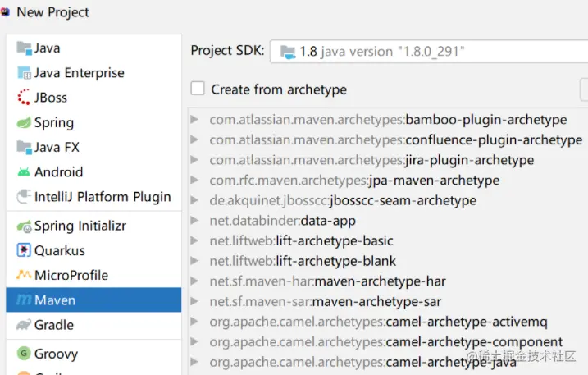Expand maven-archetype-har entry
Viewport: 588px width, 375px height.
(194, 281)
